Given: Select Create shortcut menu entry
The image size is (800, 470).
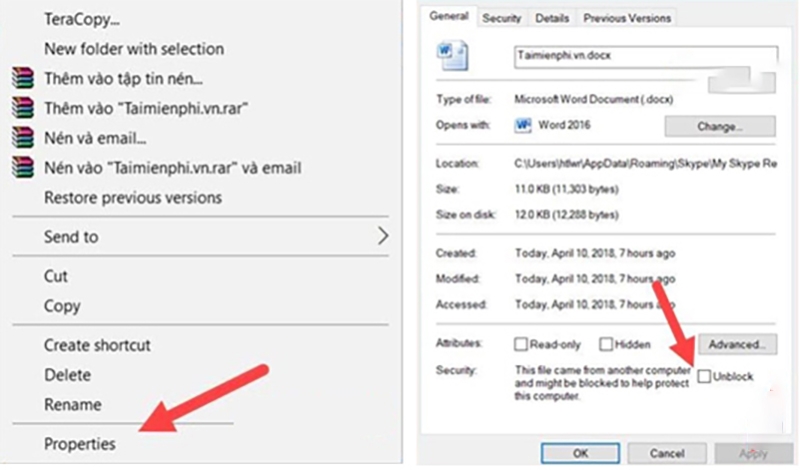Looking at the screenshot, I should pos(97,345).
